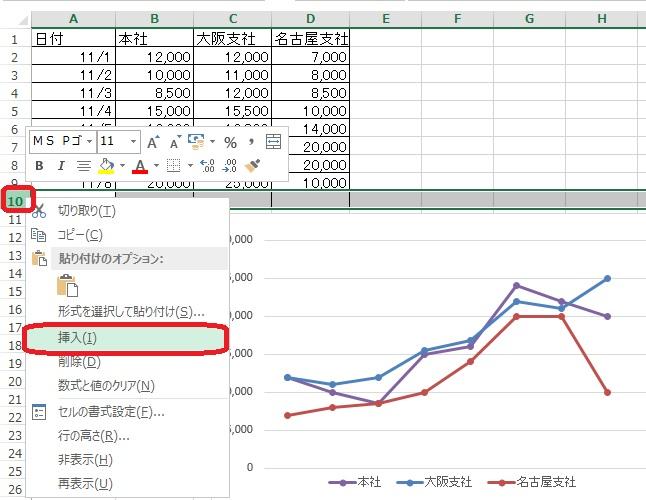Select the Format Painter brush
646x500 pixels.
[x=252, y=166]
